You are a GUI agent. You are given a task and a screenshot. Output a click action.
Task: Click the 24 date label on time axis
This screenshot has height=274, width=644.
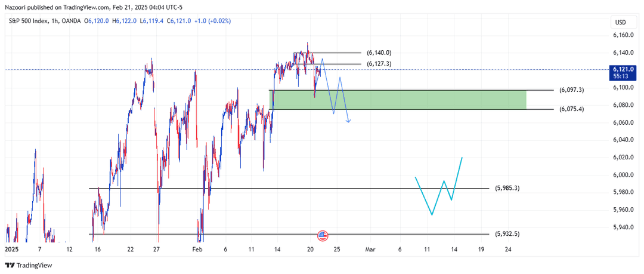point(508,250)
